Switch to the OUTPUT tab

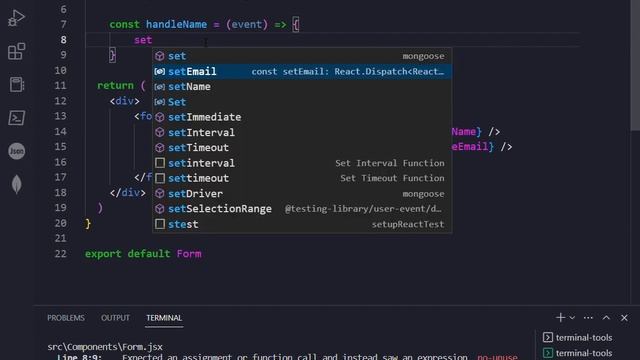point(115,318)
